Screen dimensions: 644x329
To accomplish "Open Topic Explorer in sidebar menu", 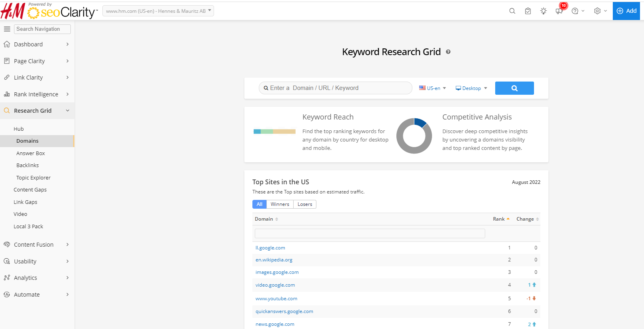I will pyautogui.click(x=33, y=178).
